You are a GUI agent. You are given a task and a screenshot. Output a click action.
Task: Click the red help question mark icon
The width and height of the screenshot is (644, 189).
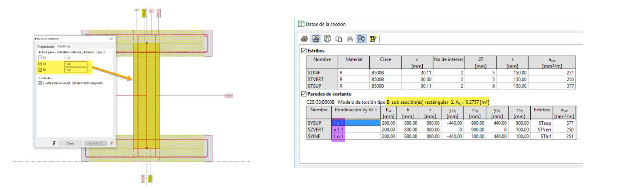[112, 143]
